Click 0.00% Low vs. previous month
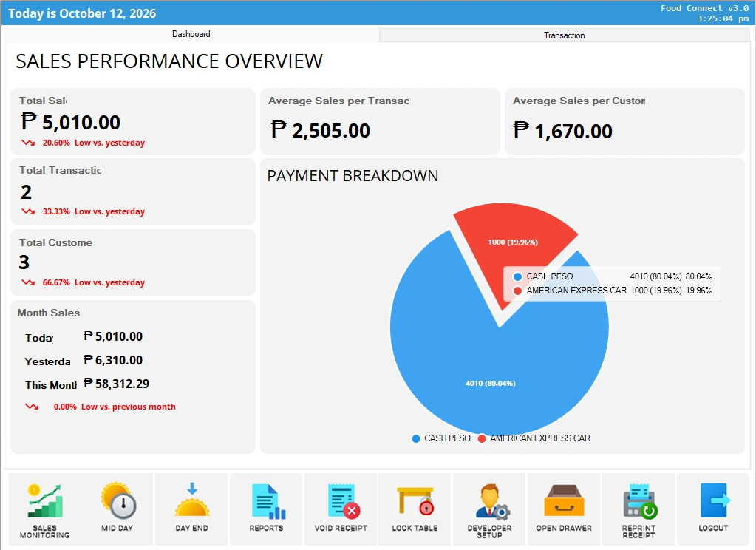This screenshot has height=550, width=756. click(115, 407)
